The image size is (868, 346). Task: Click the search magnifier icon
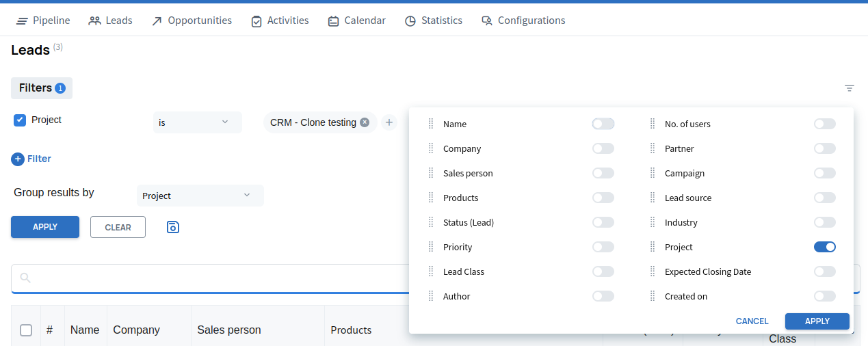coord(26,278)
